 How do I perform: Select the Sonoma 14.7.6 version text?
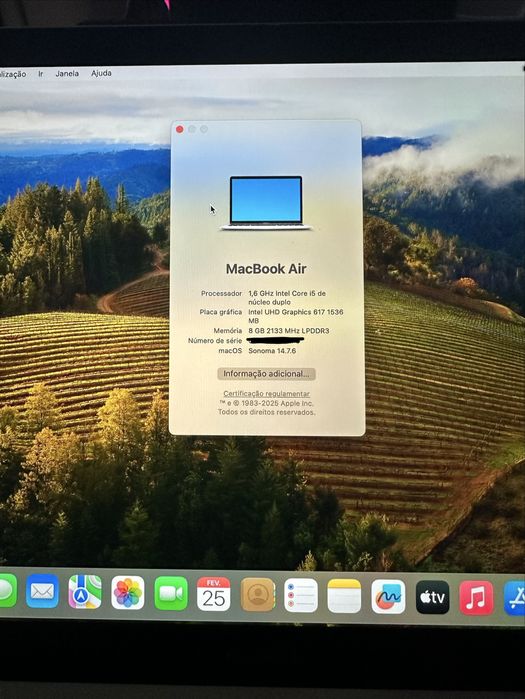[x=272, y=351]
